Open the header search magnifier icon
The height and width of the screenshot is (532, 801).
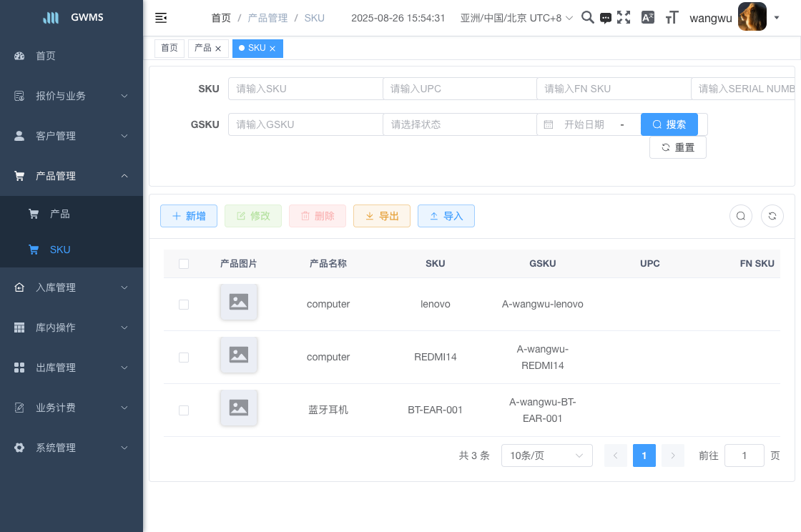click(x=587, y=18)
